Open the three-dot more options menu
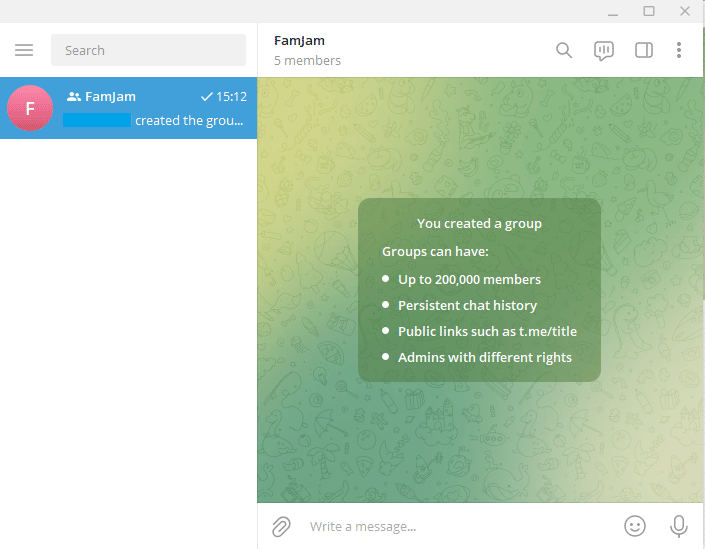This screenshot has width=705, height=549. pos(679,50)
